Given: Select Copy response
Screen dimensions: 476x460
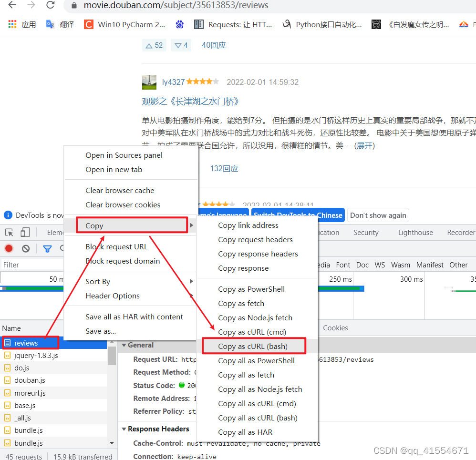Looking at the screenshot, I should tap(257, 268).
